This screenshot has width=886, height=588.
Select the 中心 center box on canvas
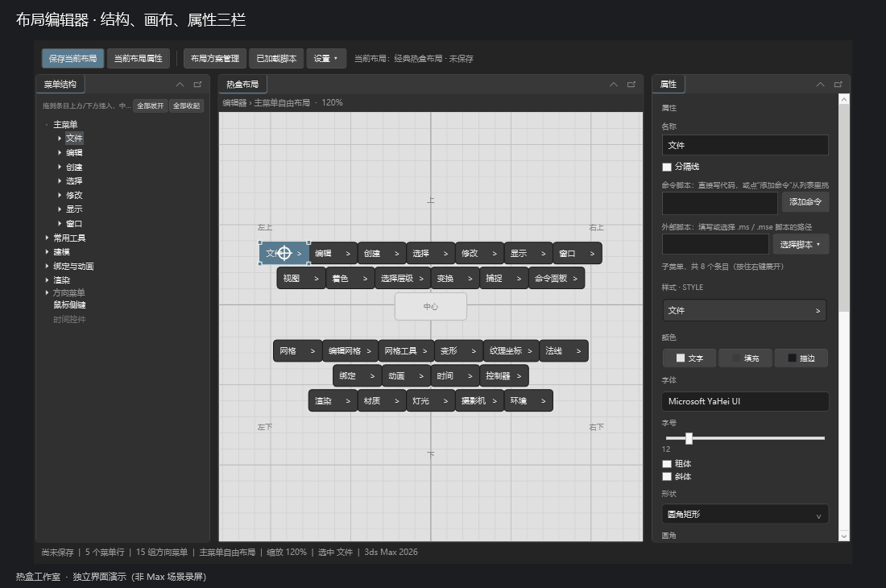pyautogui.click(x=431, y=307)
